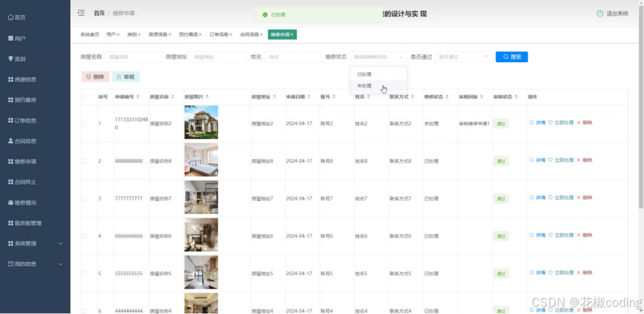Switch to the 房源信息 tab
Viewport: 644px width, 314px height.
pyautogui.click(x=158, y=35)
